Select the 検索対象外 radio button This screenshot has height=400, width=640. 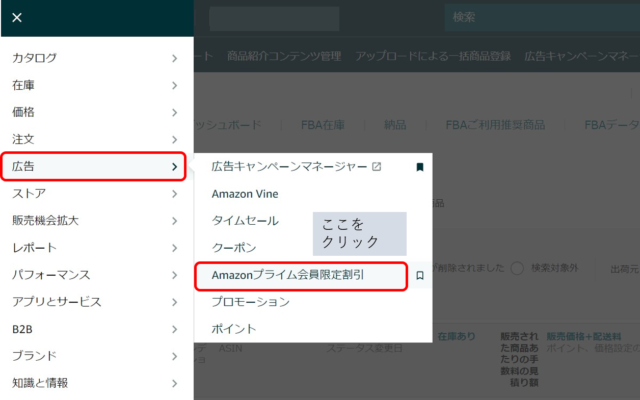[x=517, y=269]
